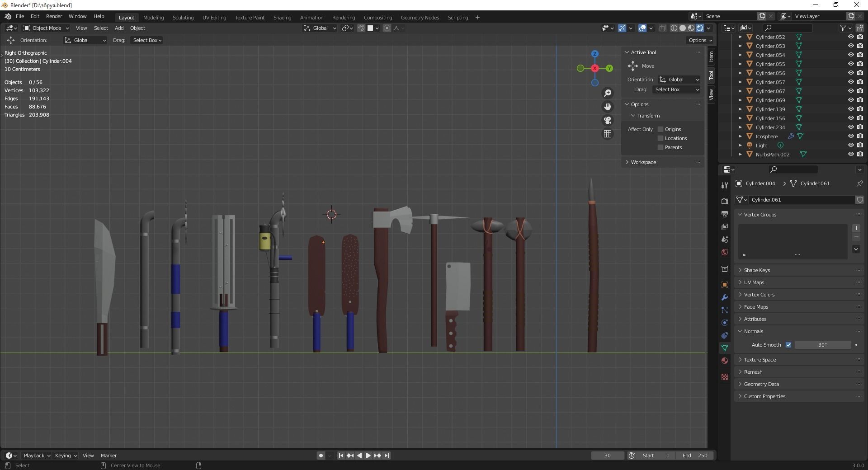Uncheck the Auto Smooth checkbox

coord(788,345)
